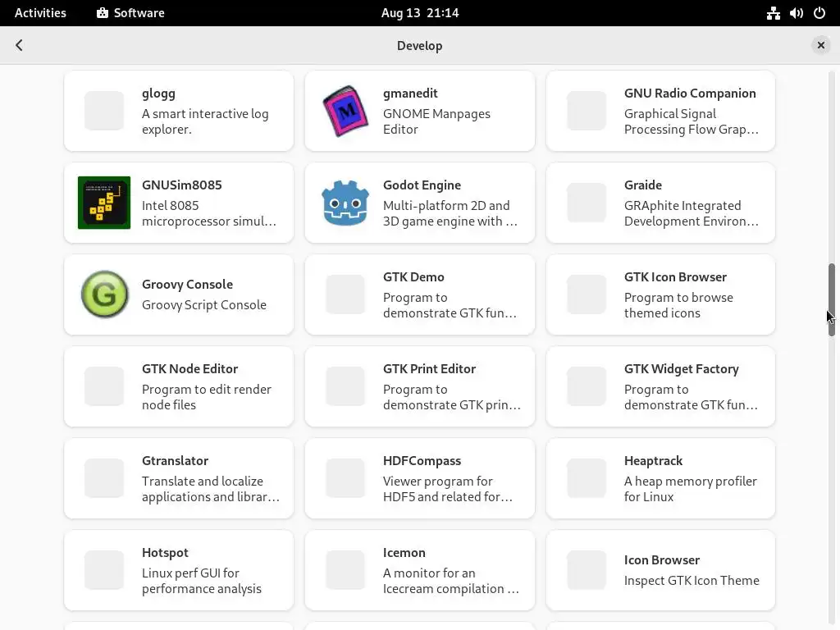Click the GTK Widget Factory placeholder icon
The width and height of the screenshot is (840, 630).
point(587,386)
